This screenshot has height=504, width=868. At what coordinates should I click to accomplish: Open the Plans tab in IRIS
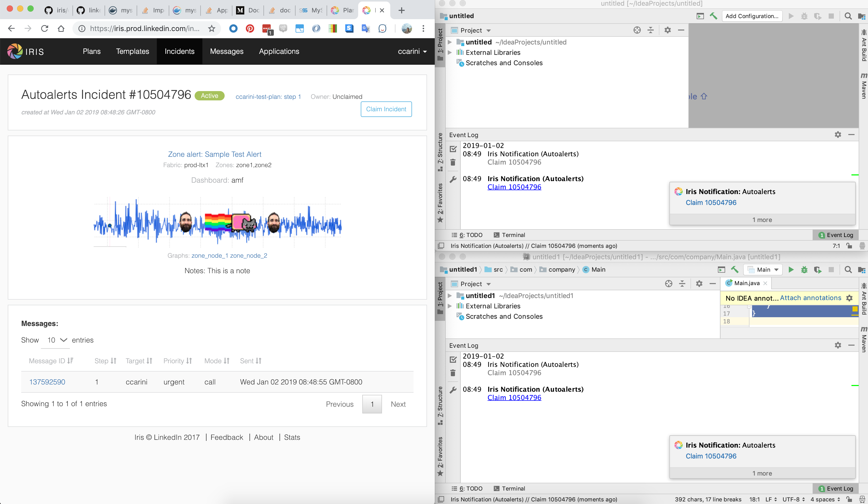tap(92, 51)
